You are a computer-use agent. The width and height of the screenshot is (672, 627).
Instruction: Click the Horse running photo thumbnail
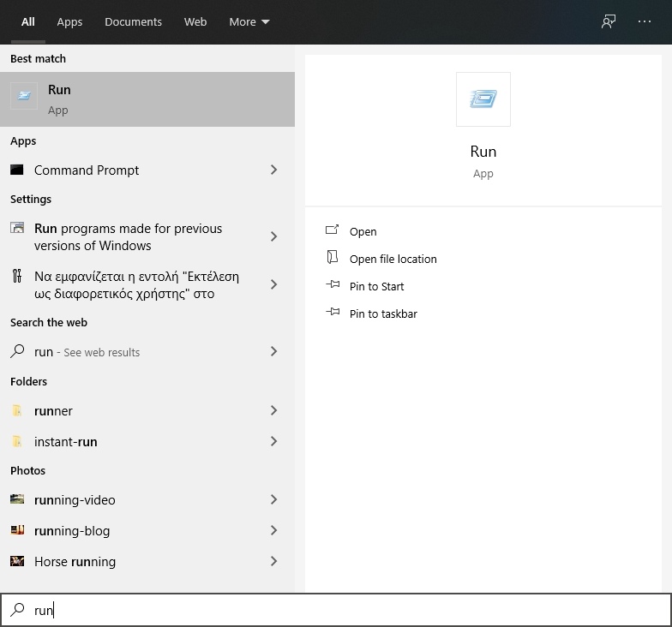coord(17,562)
